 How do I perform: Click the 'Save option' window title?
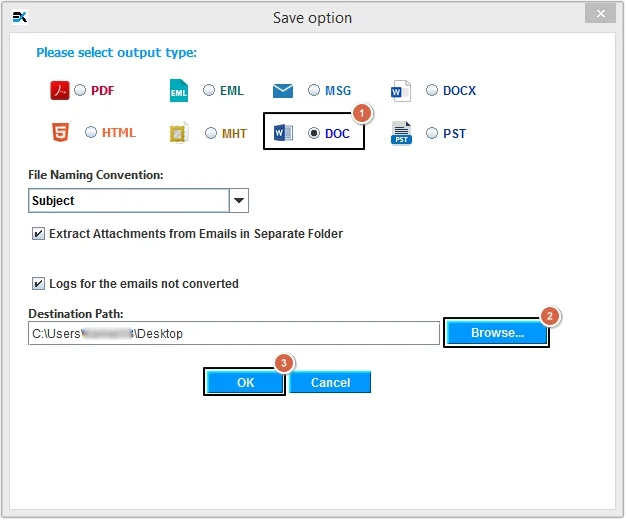(312, 18)
